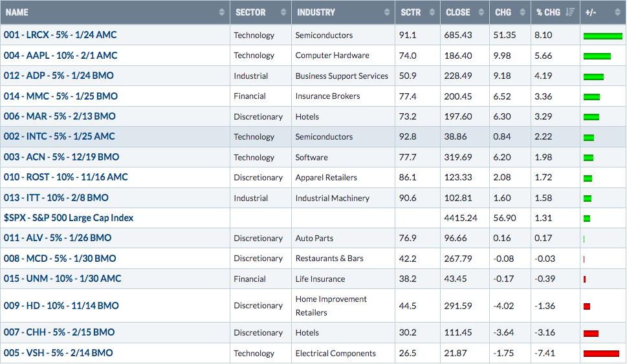Image resolution: width=627 pixels, height=364 pixels.
Task: Sort by CHG column arrows icon
Action: click(x=523, y=12)
